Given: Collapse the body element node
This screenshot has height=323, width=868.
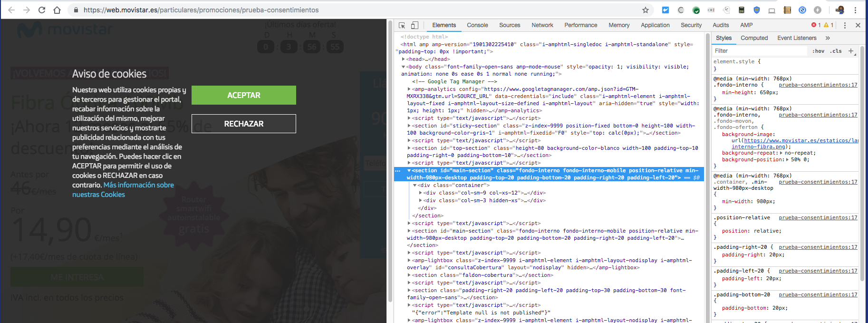Looking at the screenshot, I should (x=404, y=67).
